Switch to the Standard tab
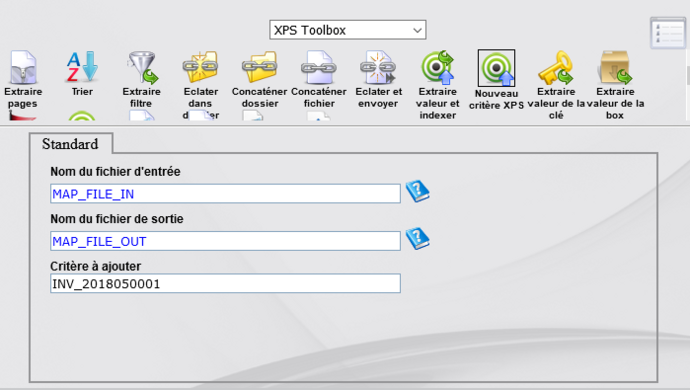This screenshot has height=390, width=690. coord(70,144)
